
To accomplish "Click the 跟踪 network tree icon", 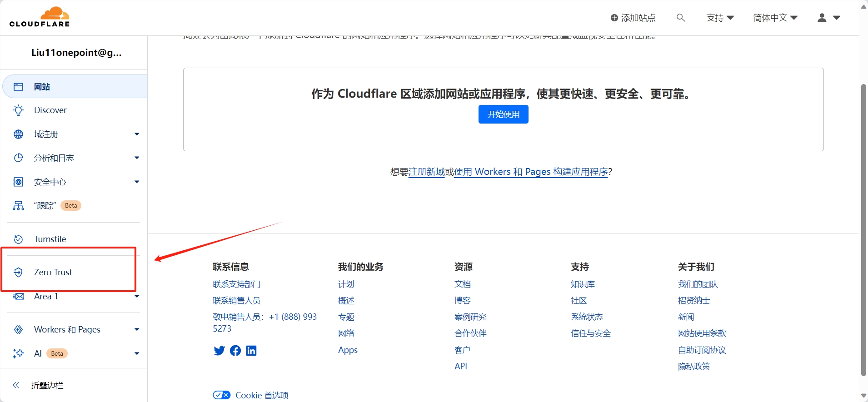I will tap(18, 206).
